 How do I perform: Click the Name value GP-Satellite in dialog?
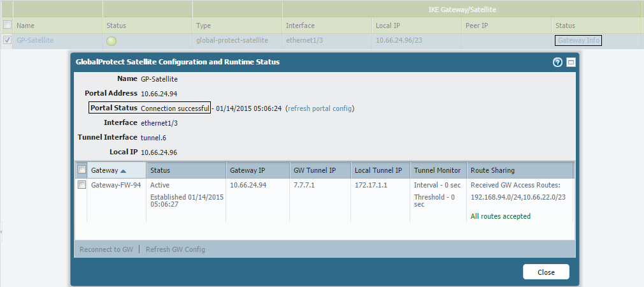(159, 79)
